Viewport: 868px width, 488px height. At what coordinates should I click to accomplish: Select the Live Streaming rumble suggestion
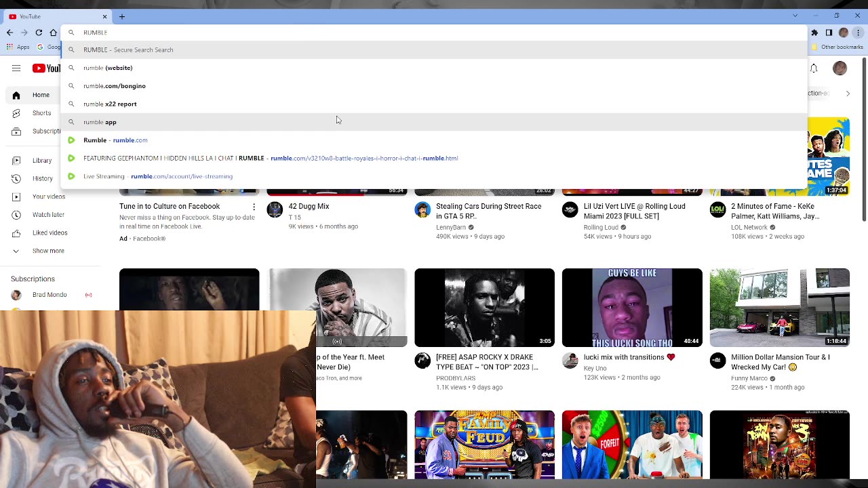pyautogui.click(x=434, y=176)
